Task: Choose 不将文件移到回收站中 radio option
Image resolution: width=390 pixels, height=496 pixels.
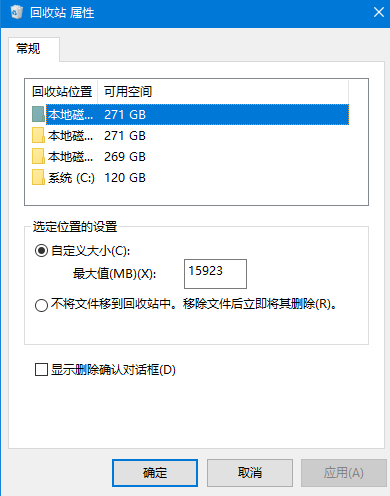Action: point(41,305)
